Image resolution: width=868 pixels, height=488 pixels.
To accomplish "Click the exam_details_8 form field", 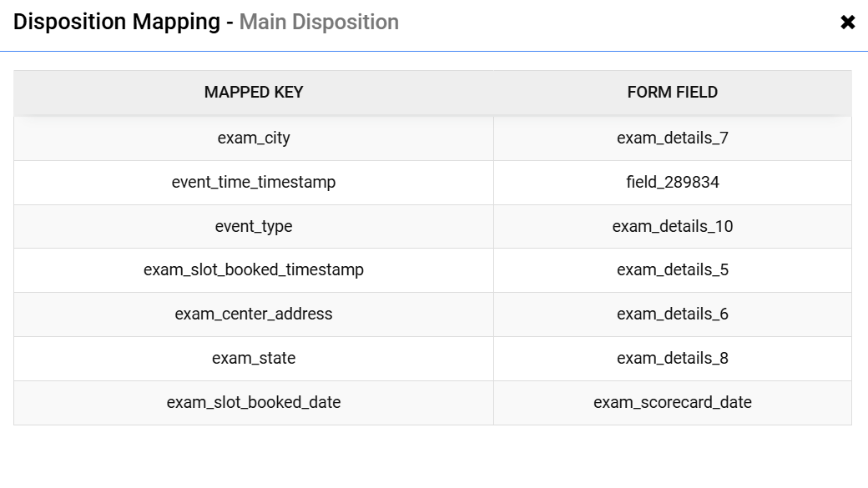I will point(672,359).
